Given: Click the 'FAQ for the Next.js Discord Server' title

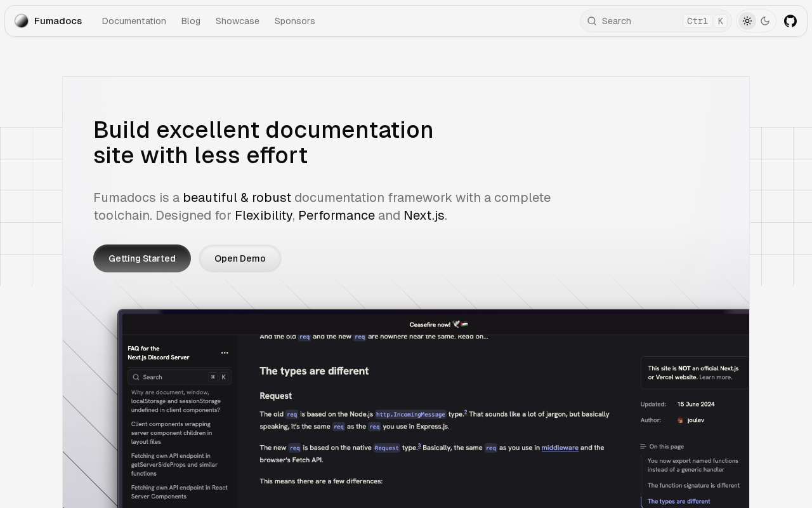Looking at the screenshot, I should click(159, 353).
